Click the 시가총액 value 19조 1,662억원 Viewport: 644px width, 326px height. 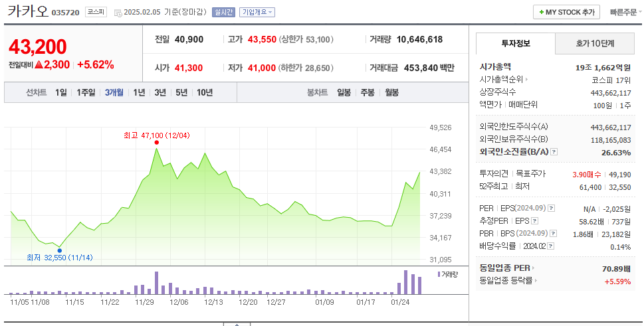coord(603,68)
